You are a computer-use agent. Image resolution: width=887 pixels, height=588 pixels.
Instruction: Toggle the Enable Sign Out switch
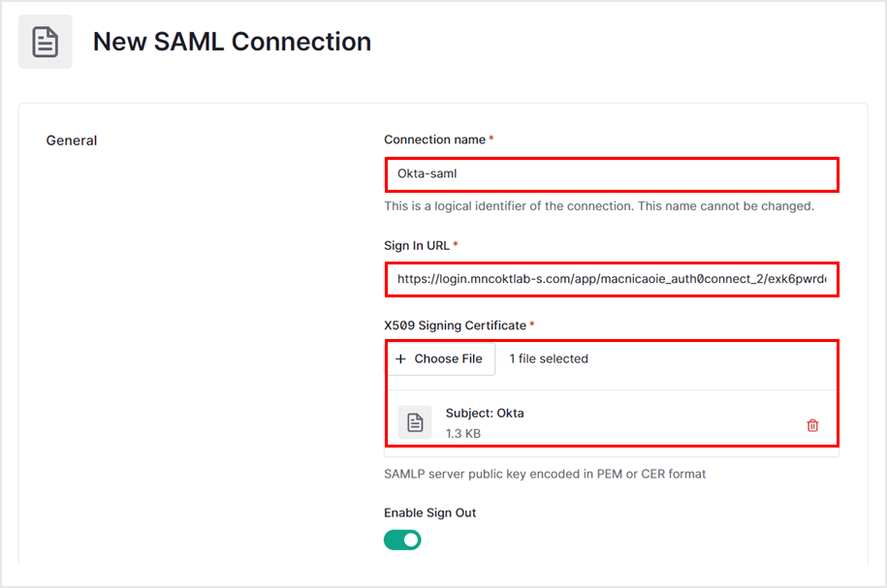pyautogui.click(x=402, y=540)
